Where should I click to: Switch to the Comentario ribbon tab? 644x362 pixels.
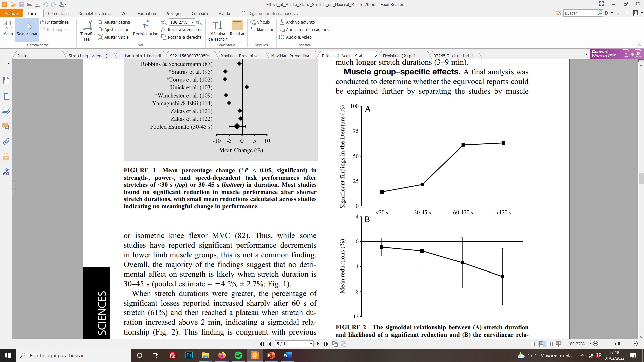coord(58,13)
